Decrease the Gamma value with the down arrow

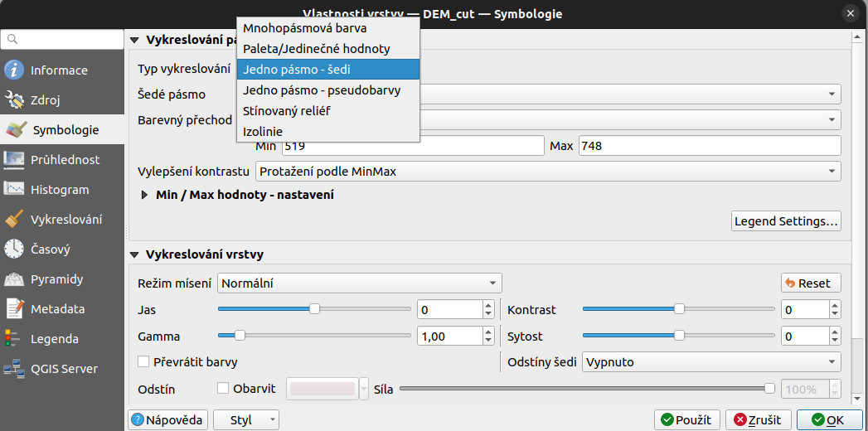[x=488, y=341]
